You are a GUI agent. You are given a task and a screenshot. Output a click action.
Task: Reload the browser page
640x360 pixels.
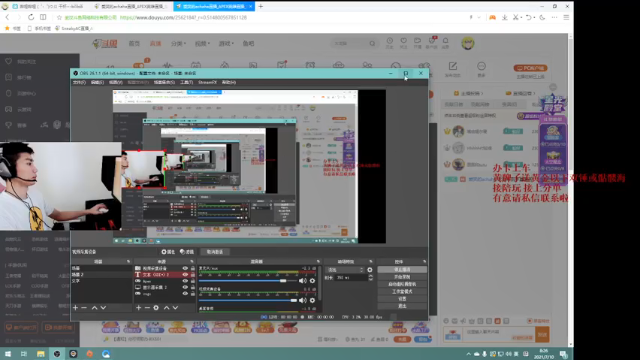pyautogui.click(x=31, y=17)
